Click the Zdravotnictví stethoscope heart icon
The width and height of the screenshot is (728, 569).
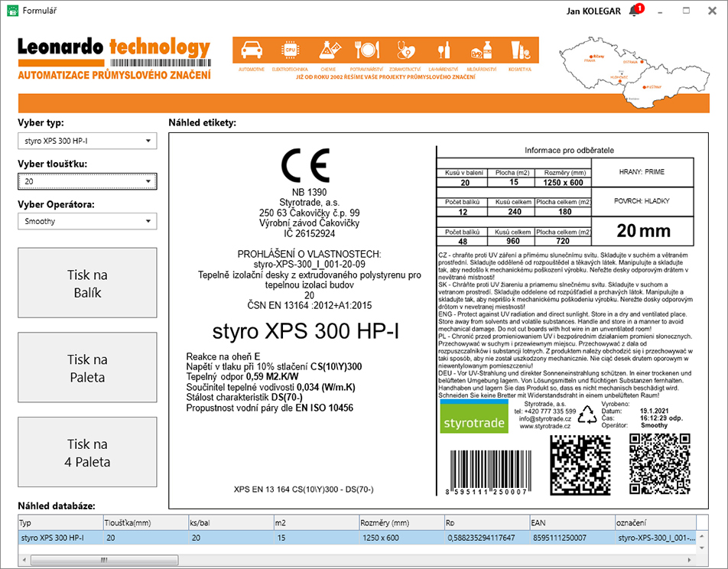[406, 50]
